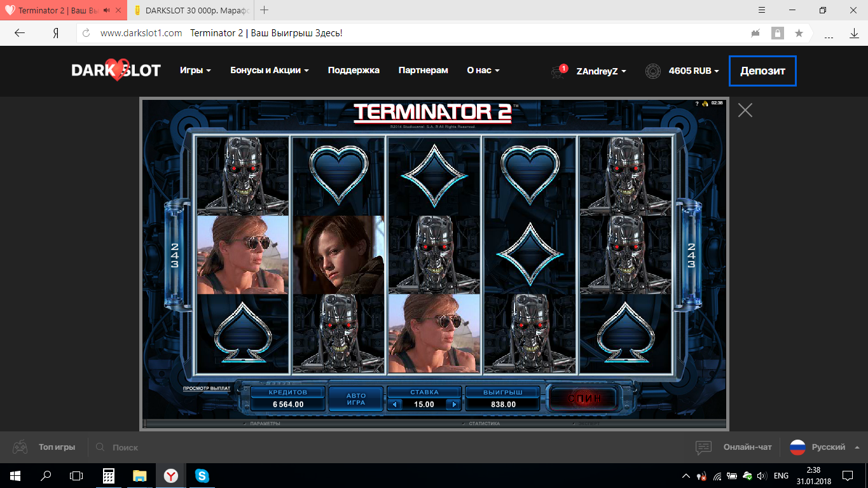Expand the Эксперт panel

[588, 423]
